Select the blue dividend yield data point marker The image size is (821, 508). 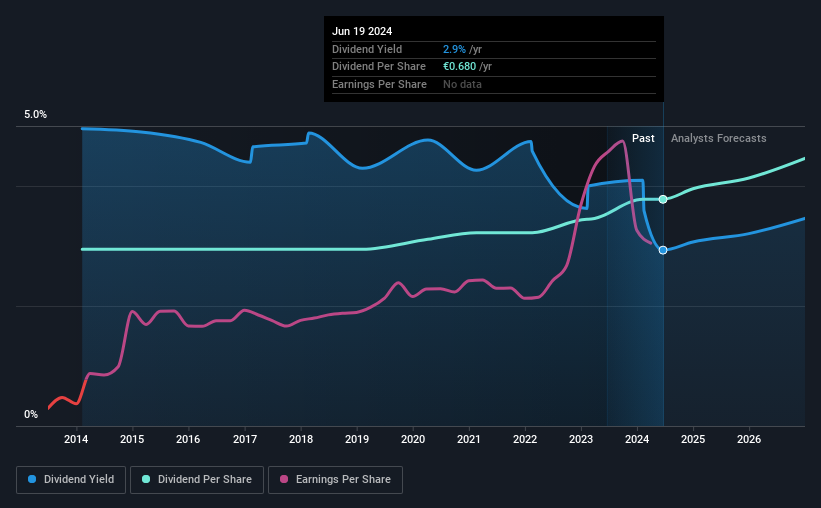click(663, 250)
